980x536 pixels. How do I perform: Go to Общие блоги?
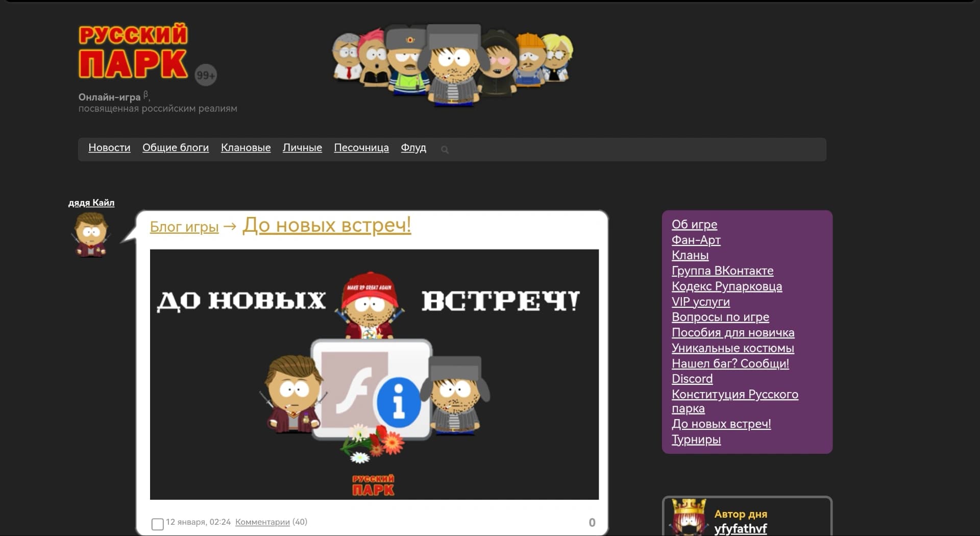[x=176, y=148]
